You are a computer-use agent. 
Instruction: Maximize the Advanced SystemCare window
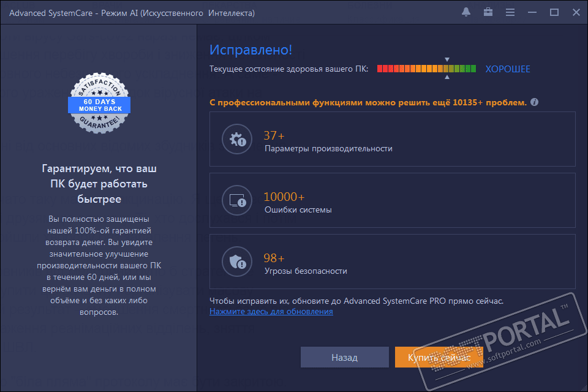(554, 12)
